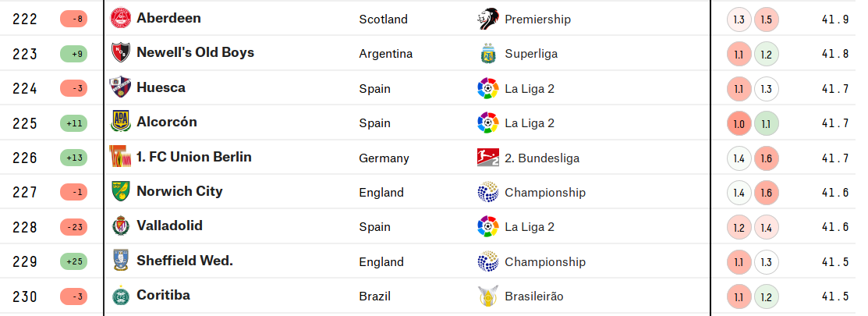The width and height of the screenshot is (868, 316).
Task: Click the Brasileirão trophy league icon
Action: [x=487, y=296]
